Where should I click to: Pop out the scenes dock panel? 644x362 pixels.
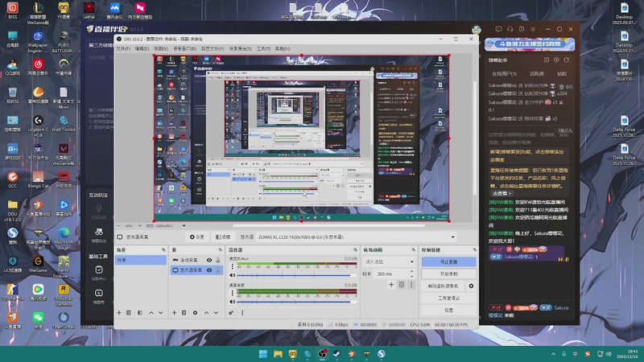click(163, 249)
